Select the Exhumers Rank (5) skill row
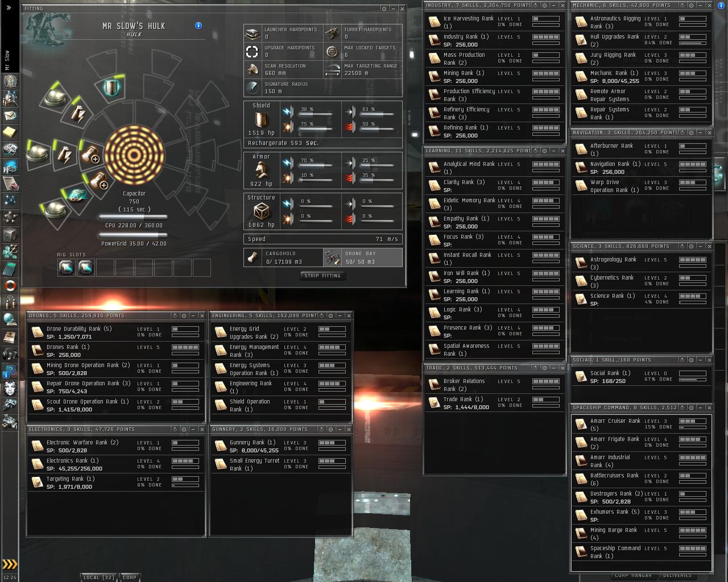This screenshot has width=728, height=582. (x=642, y=516)
